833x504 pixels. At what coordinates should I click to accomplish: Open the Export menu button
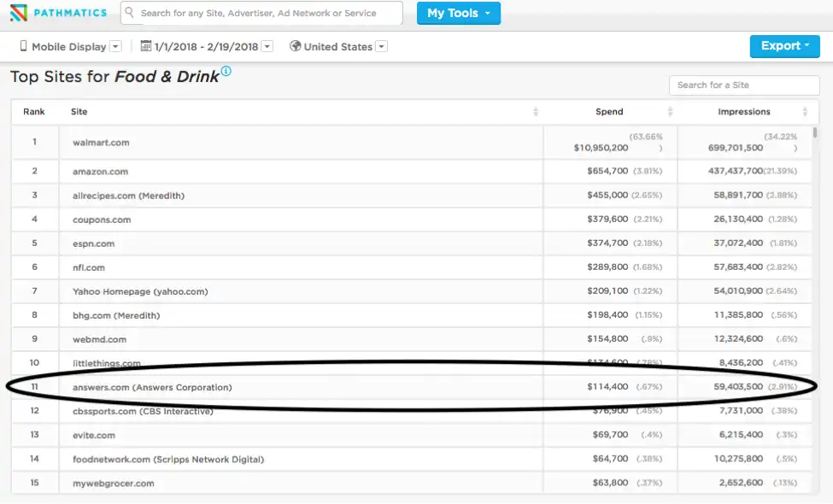click(784, 46)
